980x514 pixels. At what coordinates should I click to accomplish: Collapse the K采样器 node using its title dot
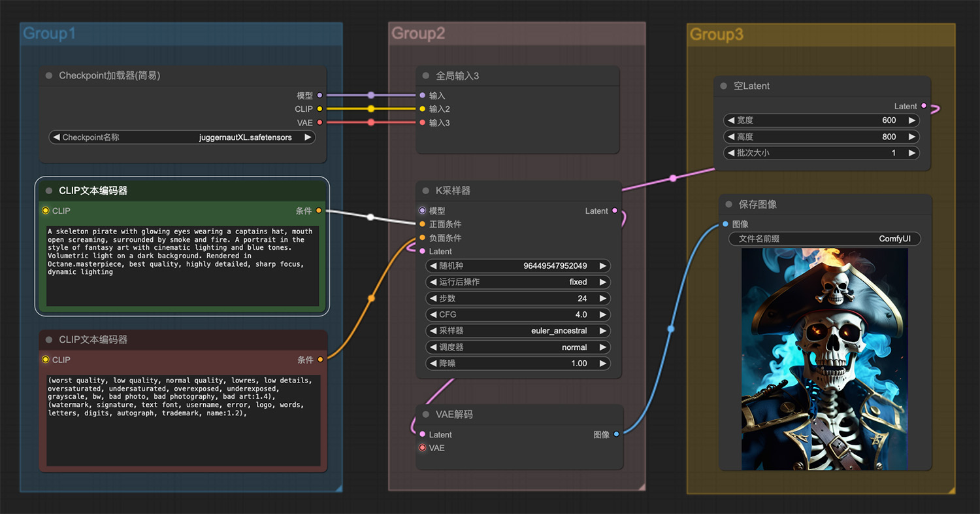click(x=426, y=191)
